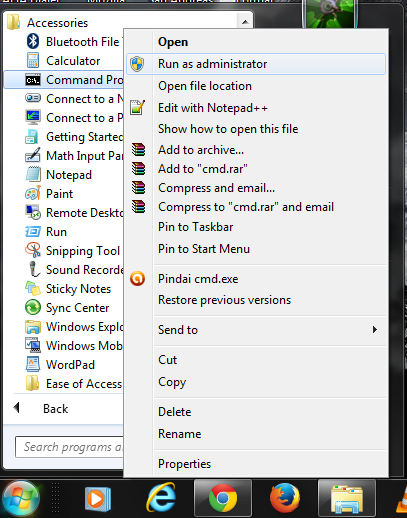This screenshot has height=518, width=407.
Task: Open the Snipping Tool scissors icon
Action: (x=33, y=250)
